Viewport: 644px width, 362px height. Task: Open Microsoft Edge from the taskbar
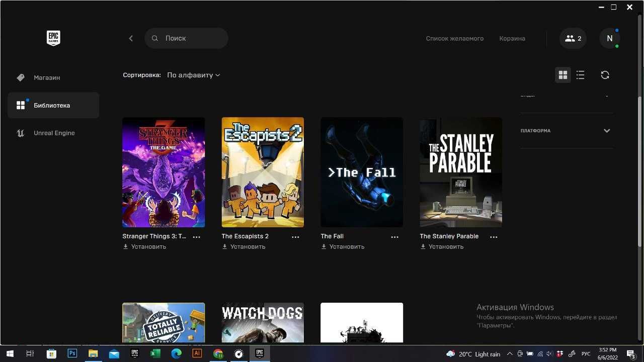click(x=176, y=354)
